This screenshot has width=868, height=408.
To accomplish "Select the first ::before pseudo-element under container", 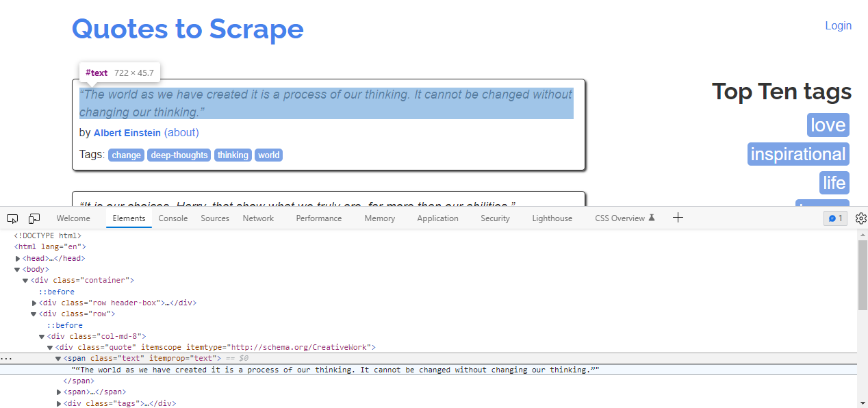I will tap(56, 292).
